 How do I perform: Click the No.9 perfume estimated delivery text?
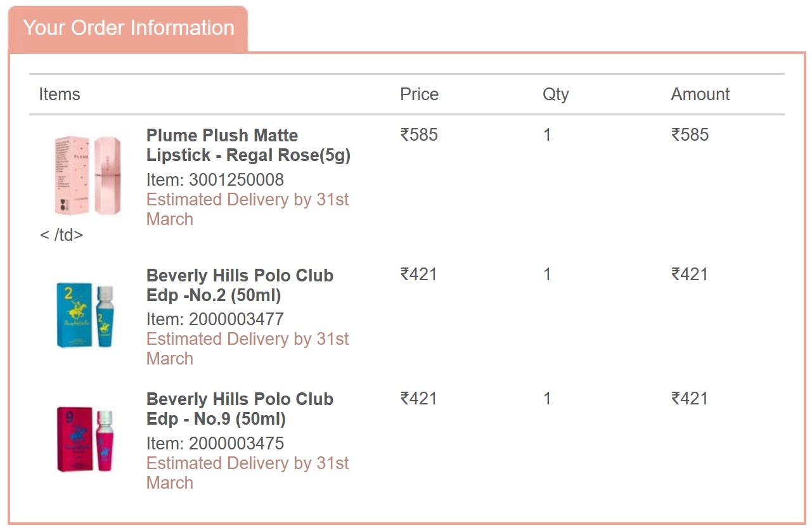click(248, 473)
